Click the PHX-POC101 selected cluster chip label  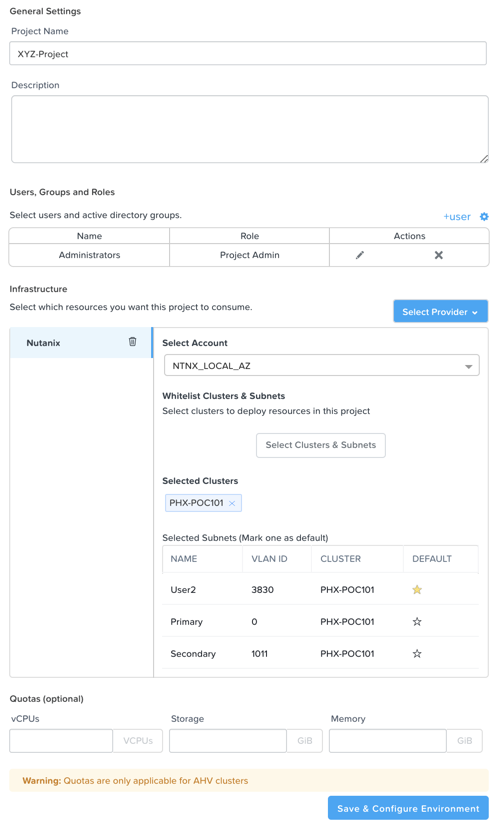196,503
